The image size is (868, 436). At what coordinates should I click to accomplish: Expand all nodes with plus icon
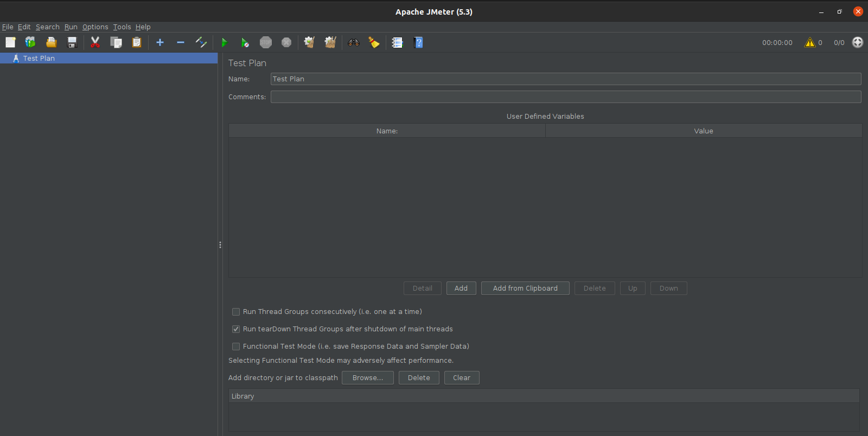point(160,42)
